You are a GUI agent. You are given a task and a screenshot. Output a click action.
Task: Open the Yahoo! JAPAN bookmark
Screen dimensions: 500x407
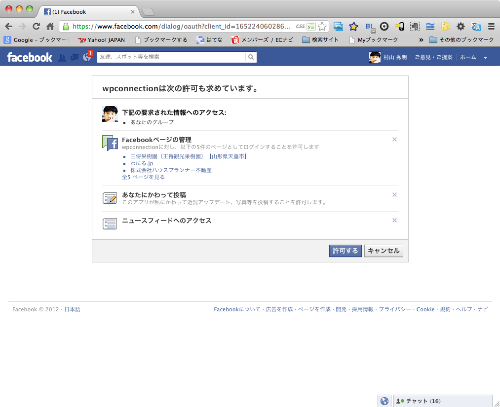coord(101,40)
